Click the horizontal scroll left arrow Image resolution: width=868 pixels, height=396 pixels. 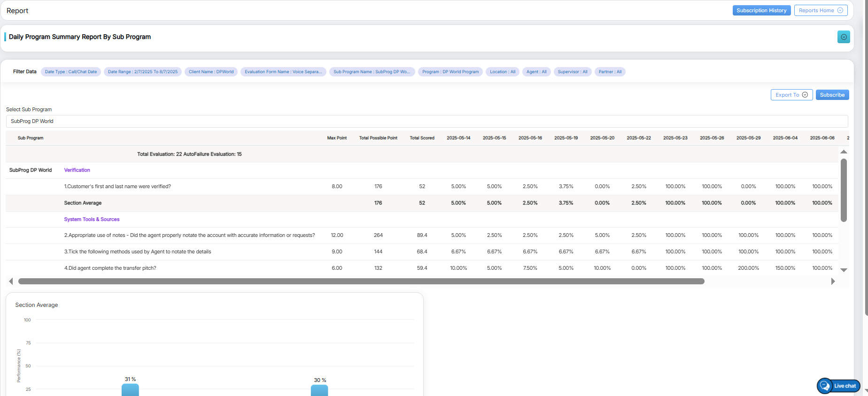(11, 282)
